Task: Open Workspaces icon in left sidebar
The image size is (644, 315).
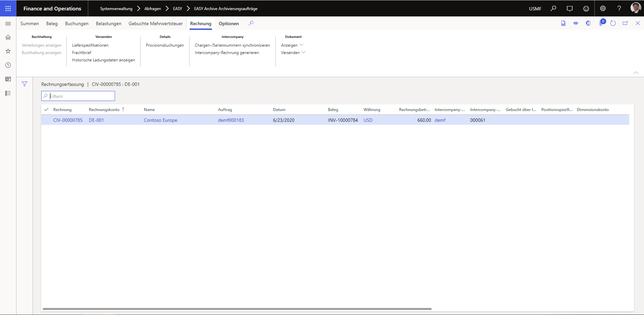Action: [x=8, y=79]
